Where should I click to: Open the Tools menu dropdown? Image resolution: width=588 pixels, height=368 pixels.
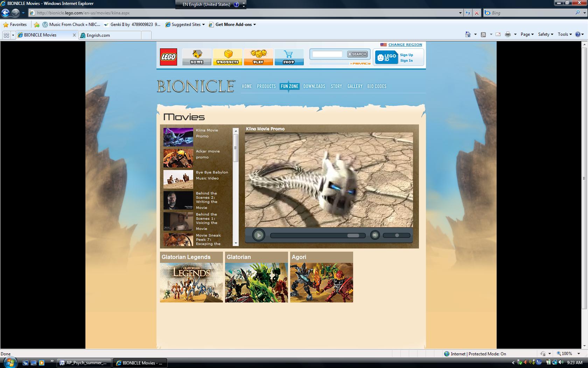(565, 34)
